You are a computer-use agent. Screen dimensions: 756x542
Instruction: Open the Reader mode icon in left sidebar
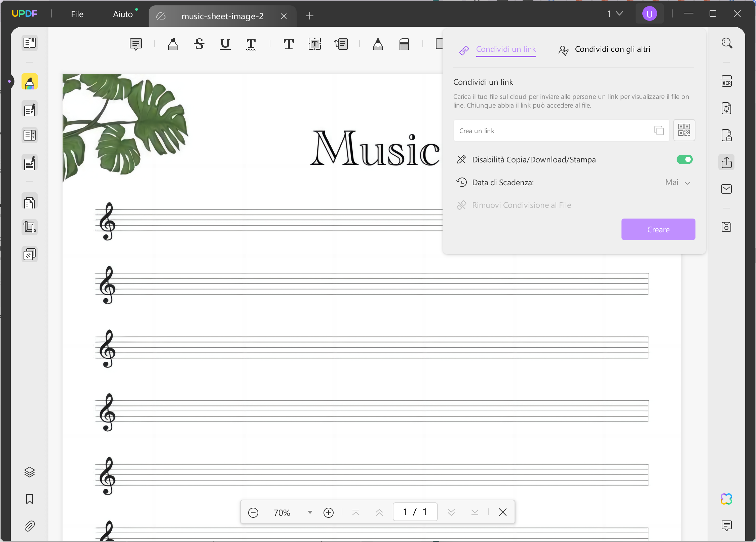point(30,43)
